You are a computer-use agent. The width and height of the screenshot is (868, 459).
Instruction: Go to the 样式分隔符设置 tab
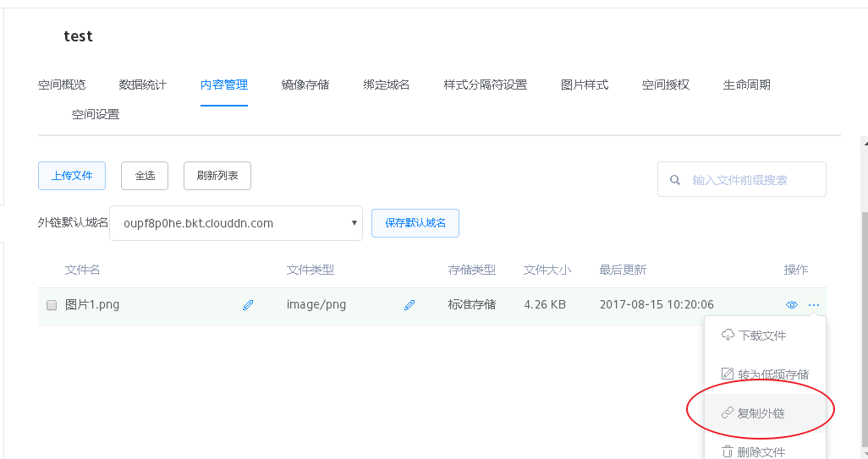pyautogui.click(x=486, y=85)
